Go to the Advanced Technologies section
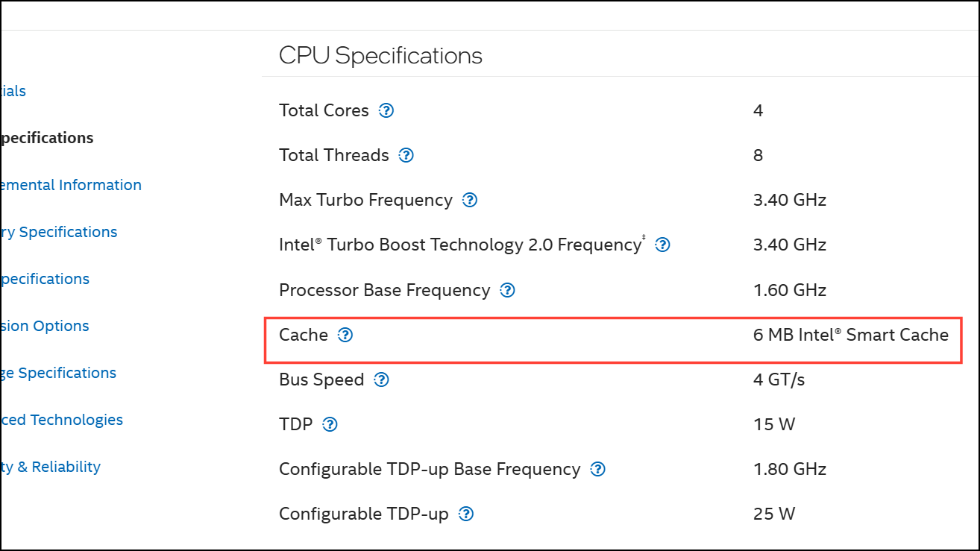Image resolution: width=980 pixels, height=551 pixels. (x=61, y=420)
